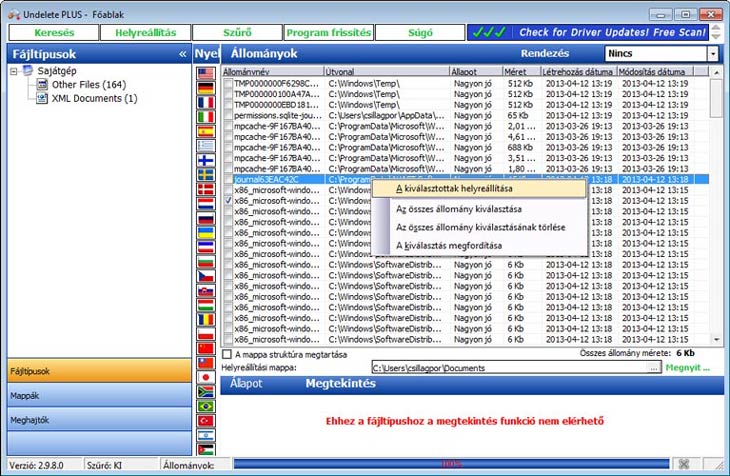Choose the French flag language
The height and width of the screenshot is (476, 730).
coord(206,102)
